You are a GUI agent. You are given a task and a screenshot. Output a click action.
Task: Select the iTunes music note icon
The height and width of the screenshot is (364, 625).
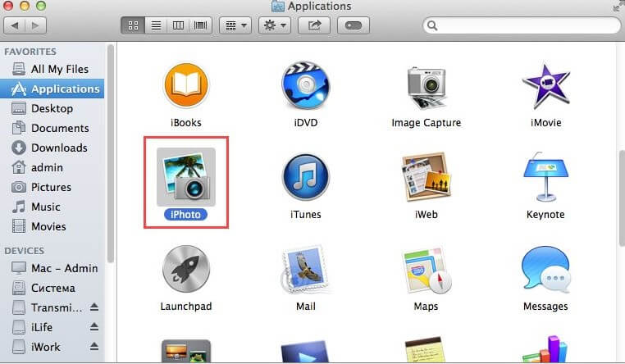306,177
